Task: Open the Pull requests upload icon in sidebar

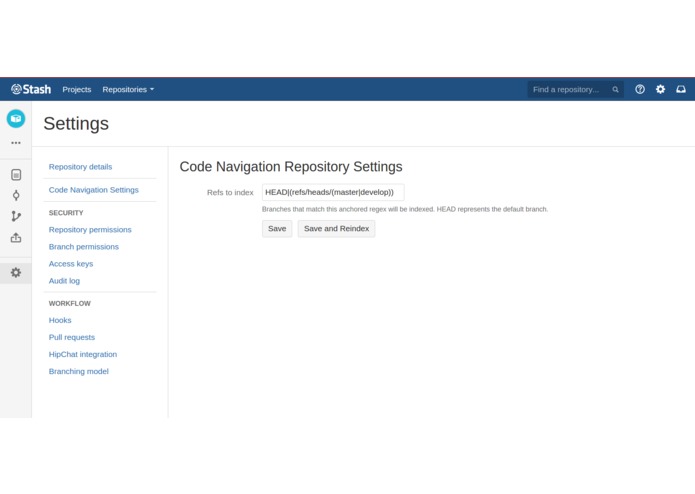Action: coord(16,238)
